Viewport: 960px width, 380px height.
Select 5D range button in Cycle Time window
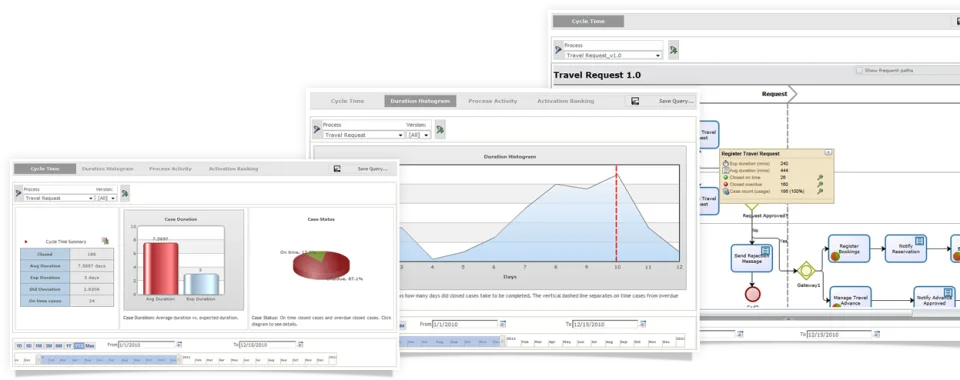point(29,346)
